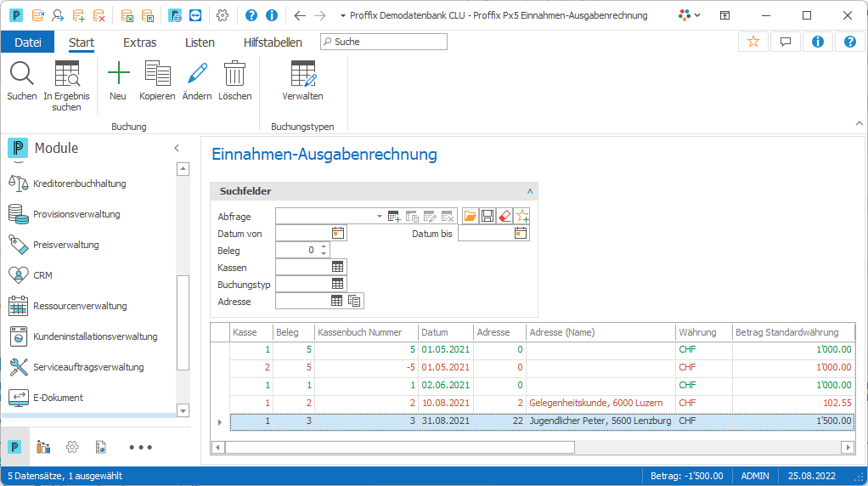Click the favorites star button top right
The image size is (868, 486).
coord(752,42)
